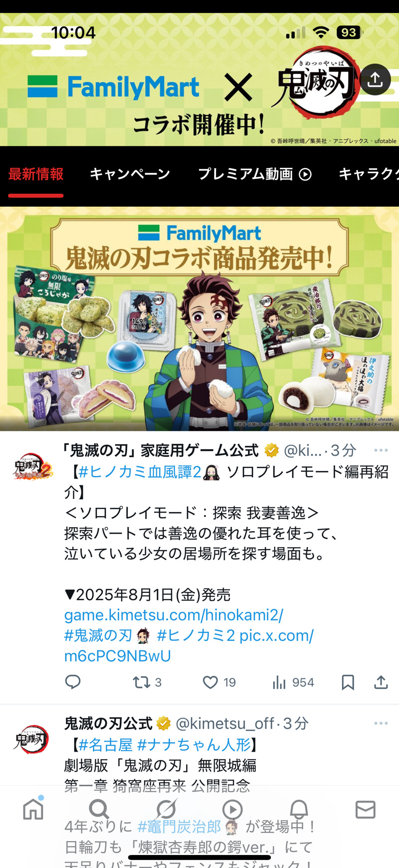The image size is (399, 868).
Task: Open Search from the bottom bar
Action: (99, 809)
